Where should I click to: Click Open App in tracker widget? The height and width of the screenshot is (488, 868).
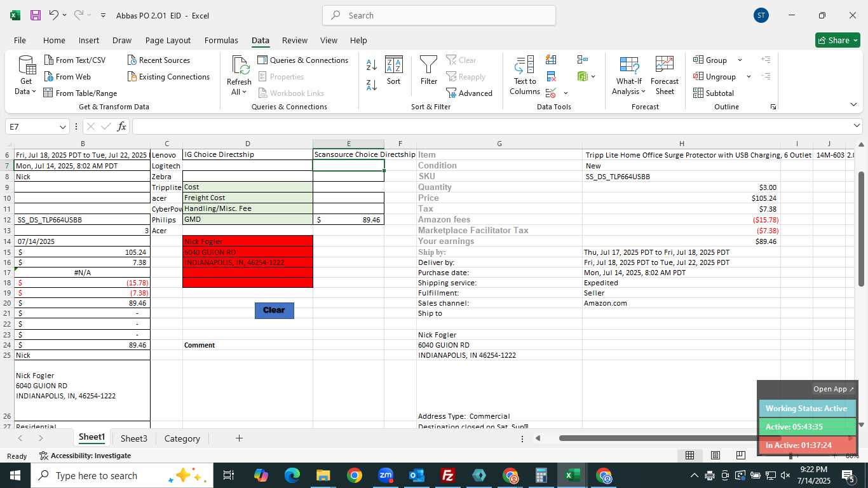[834, 389]
